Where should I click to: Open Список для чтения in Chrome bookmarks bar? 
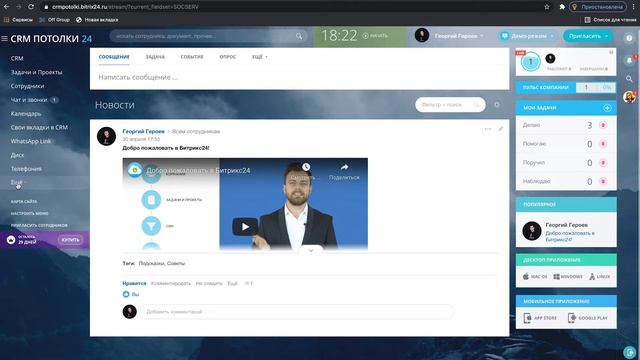610,20
